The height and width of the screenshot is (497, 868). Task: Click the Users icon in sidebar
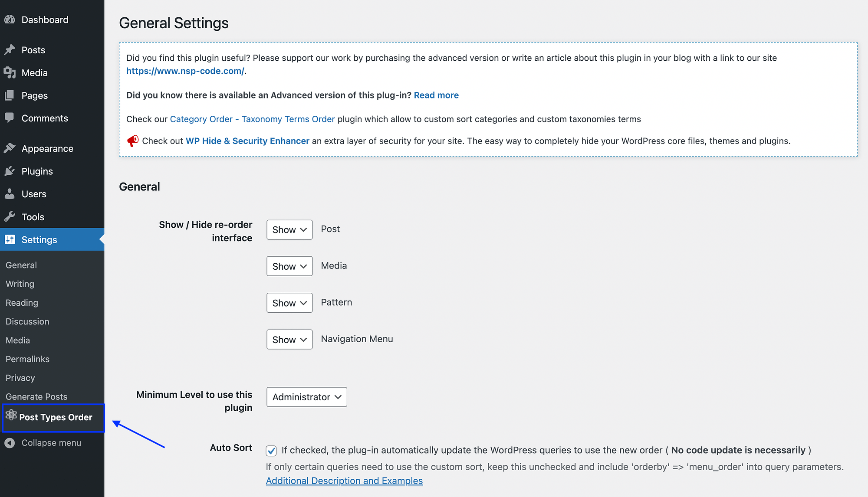pos(10,194)
